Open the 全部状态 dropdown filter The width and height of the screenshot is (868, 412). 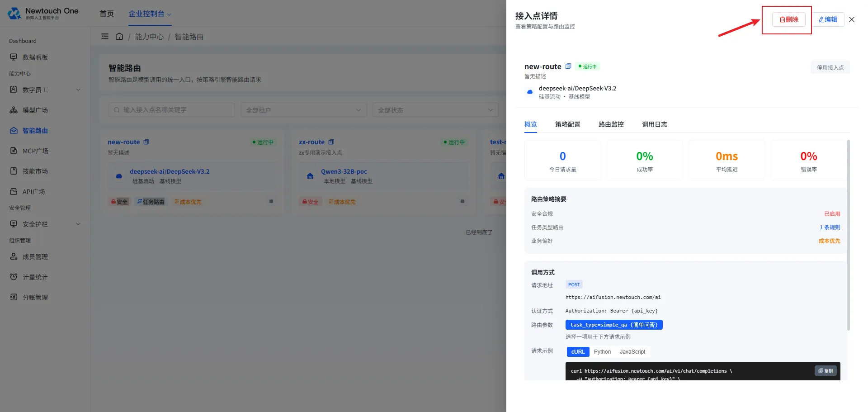[435, 110]
